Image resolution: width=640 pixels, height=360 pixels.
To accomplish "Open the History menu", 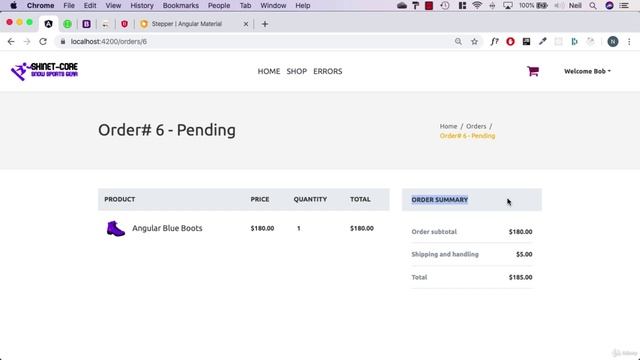I will [x=142, y=5].
